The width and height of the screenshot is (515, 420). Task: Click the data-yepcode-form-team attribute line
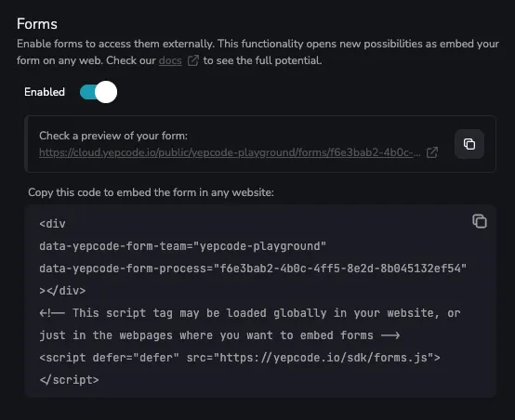pos(182,246)
